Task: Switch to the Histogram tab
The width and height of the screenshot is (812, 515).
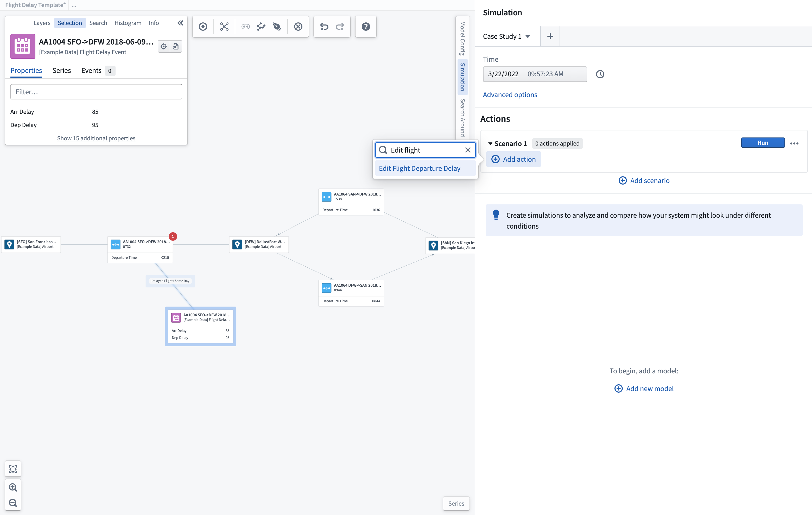Action: click(128, 23)
